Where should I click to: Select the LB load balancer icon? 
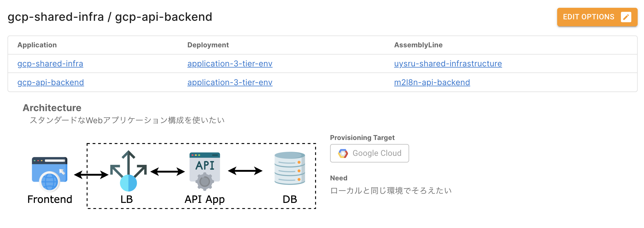pyautogui.click(x=128, y=171)
